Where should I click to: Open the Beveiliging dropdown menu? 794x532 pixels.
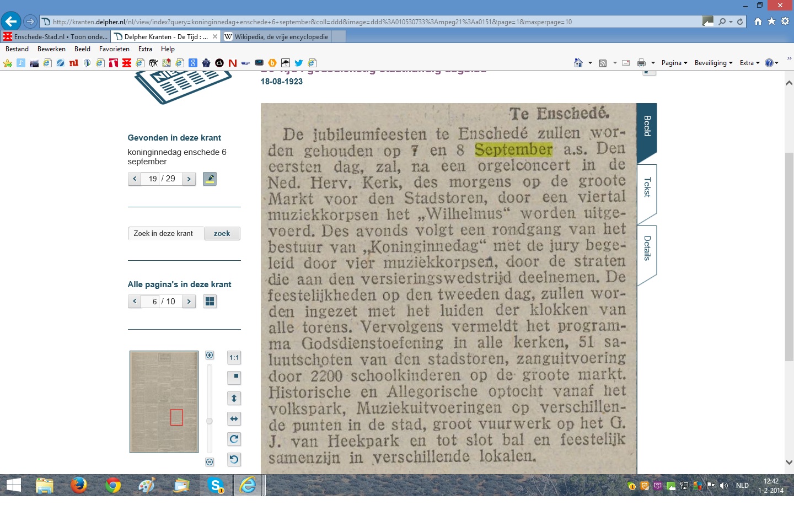713,63
